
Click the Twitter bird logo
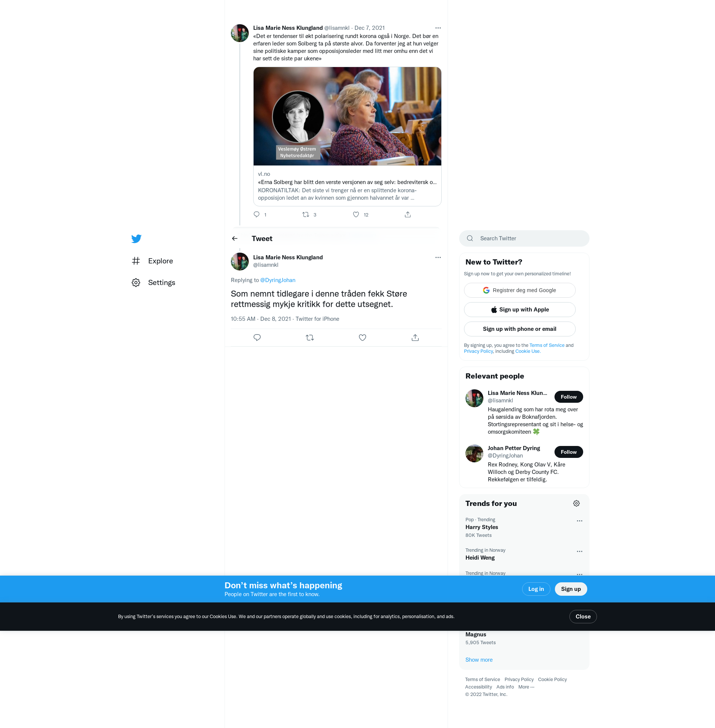pyautogui.click(x=136, y=238)
